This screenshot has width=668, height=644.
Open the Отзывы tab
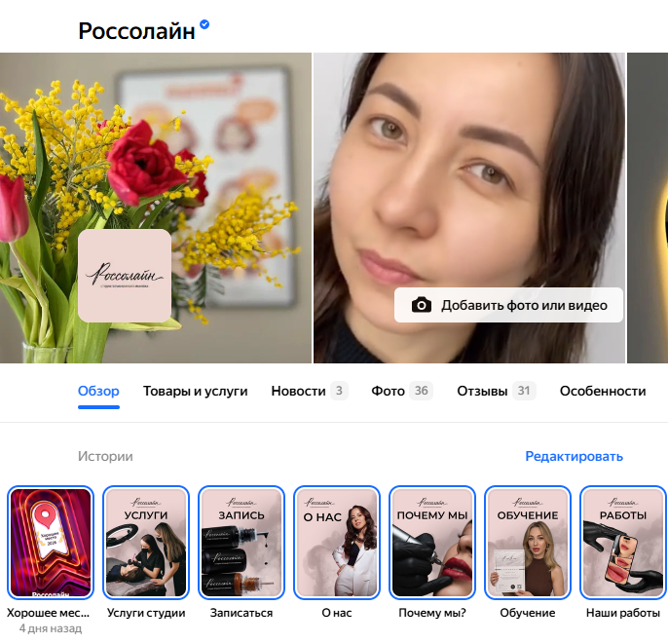point(497,391)
